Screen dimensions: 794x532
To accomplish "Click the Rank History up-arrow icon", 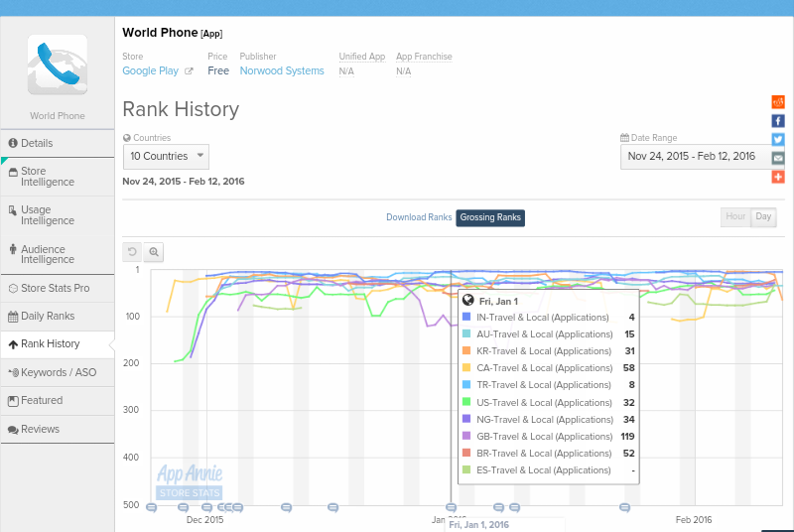I will (13, 344).
